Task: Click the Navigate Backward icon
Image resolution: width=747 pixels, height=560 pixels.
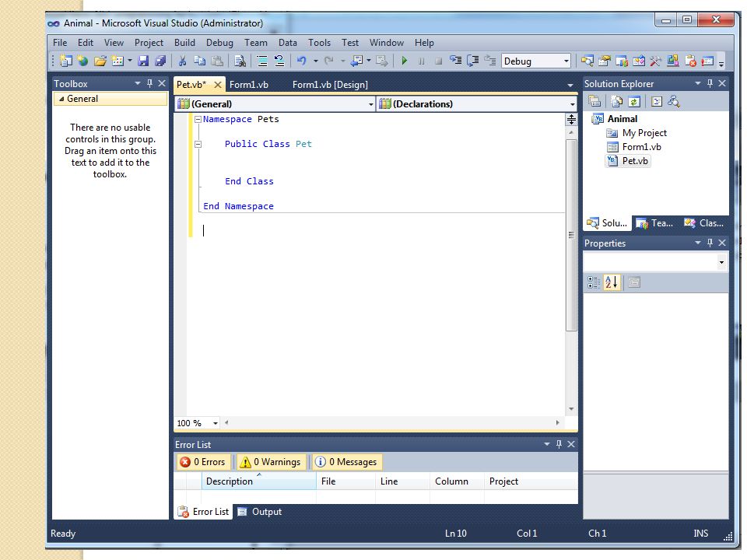Action: 357,61
